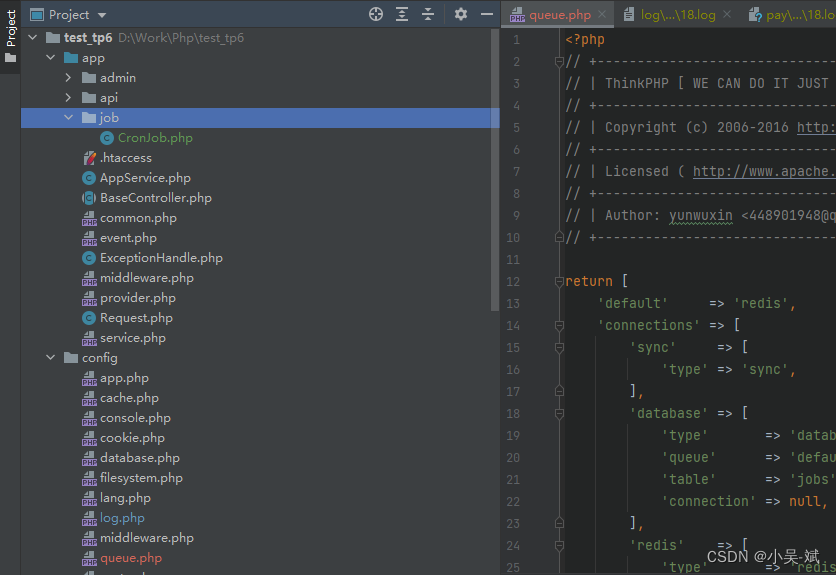Click the .htaccess file icon
The image size is (836, 575).
(89, 158)
